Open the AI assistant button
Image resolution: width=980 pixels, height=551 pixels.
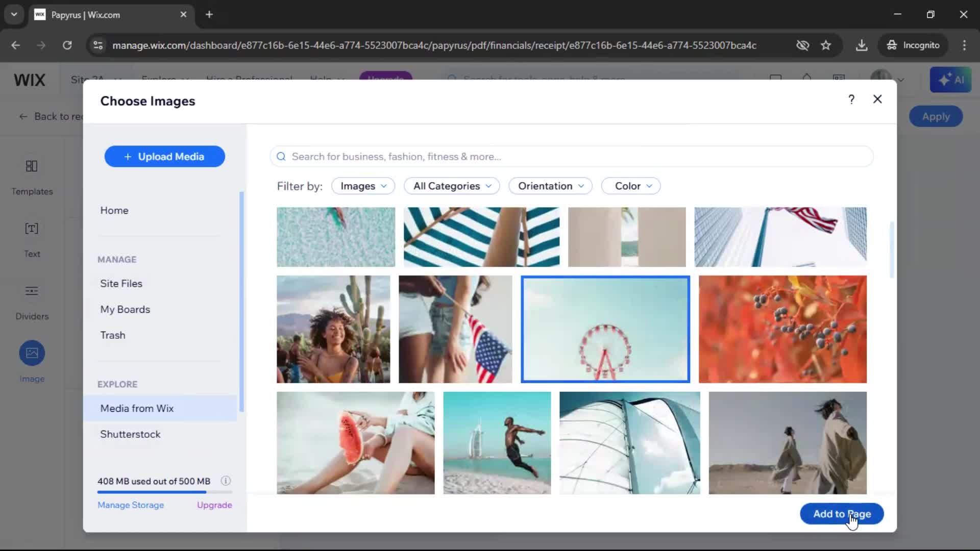pos(950,80)
